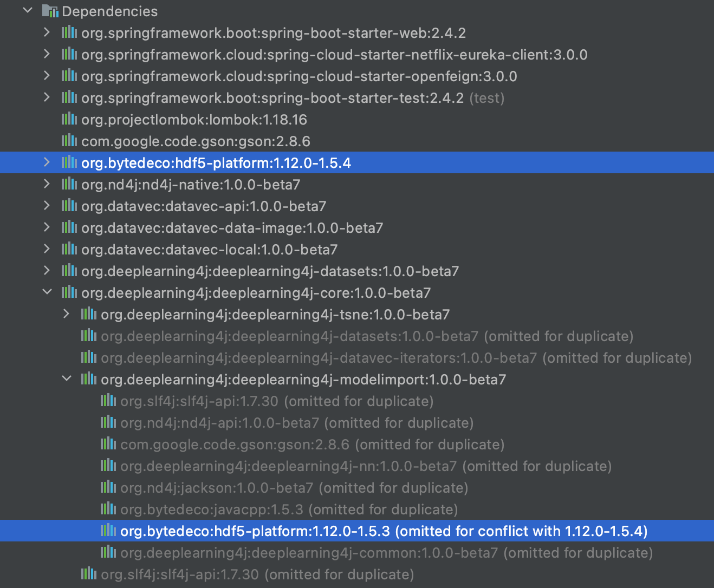Collapse deeplearning4j-core dependency node
The width and height of the screenshot is (714, 588).
47,292
